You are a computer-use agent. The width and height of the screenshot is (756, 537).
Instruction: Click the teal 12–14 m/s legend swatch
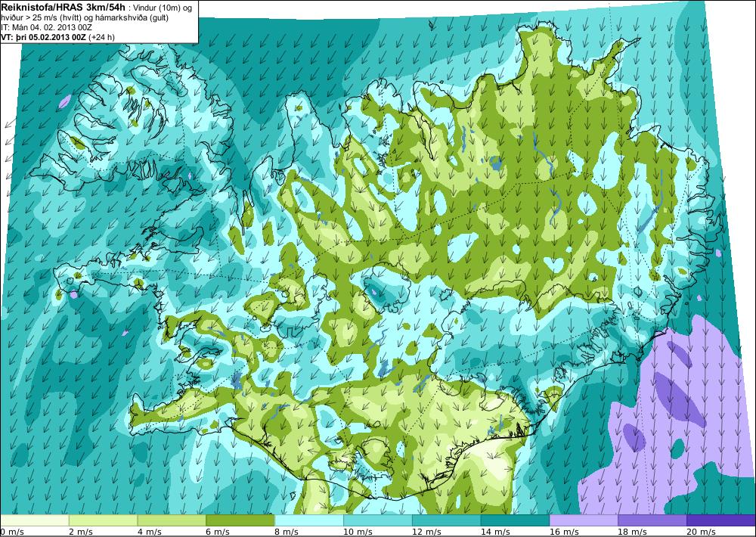(447, 520)
